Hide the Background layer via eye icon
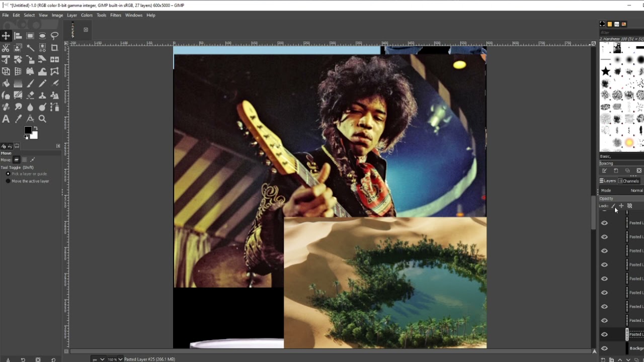Image resolution: width=644 pixels, height=362 pixels. point(604,348)
